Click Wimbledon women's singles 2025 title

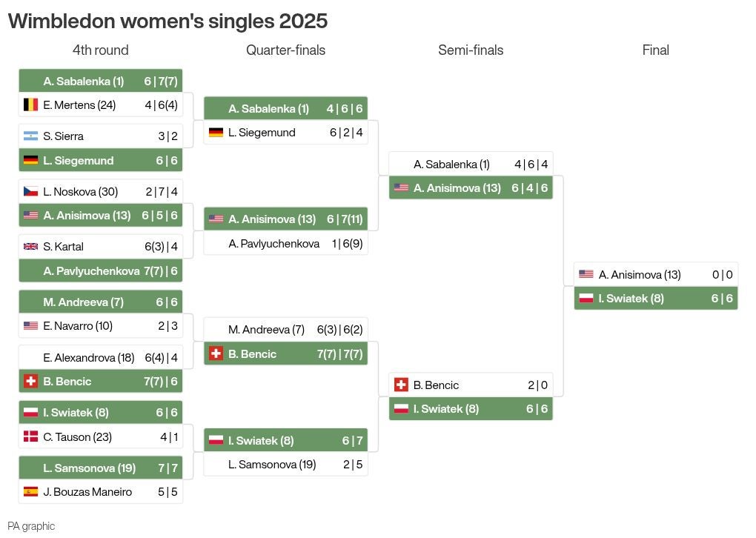[x=168, y=21]
